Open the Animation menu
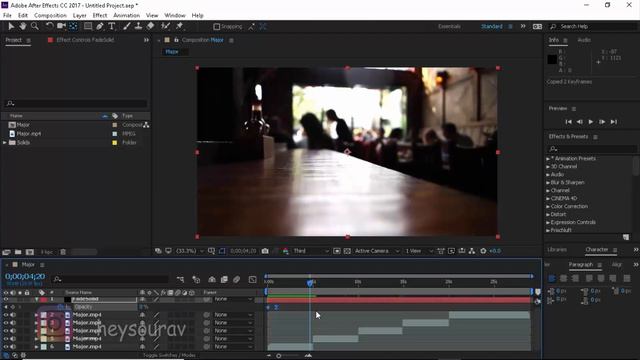The image size is (640, 360). (127, 16)
